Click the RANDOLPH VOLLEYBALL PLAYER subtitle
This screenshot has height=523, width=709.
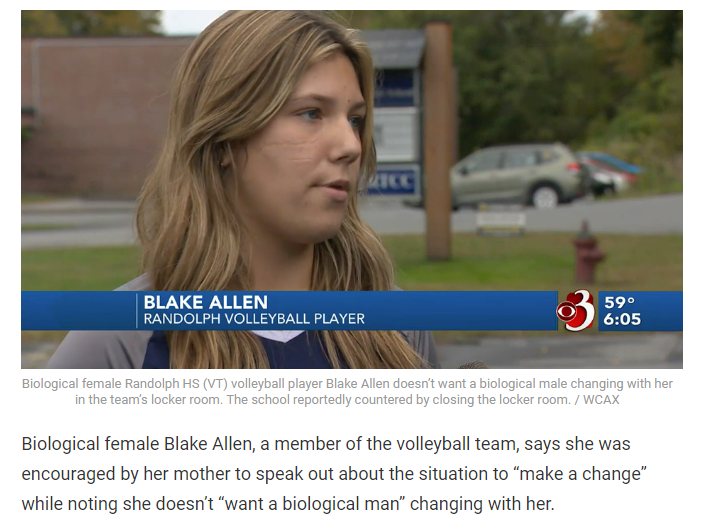click(x=254, y=319)
